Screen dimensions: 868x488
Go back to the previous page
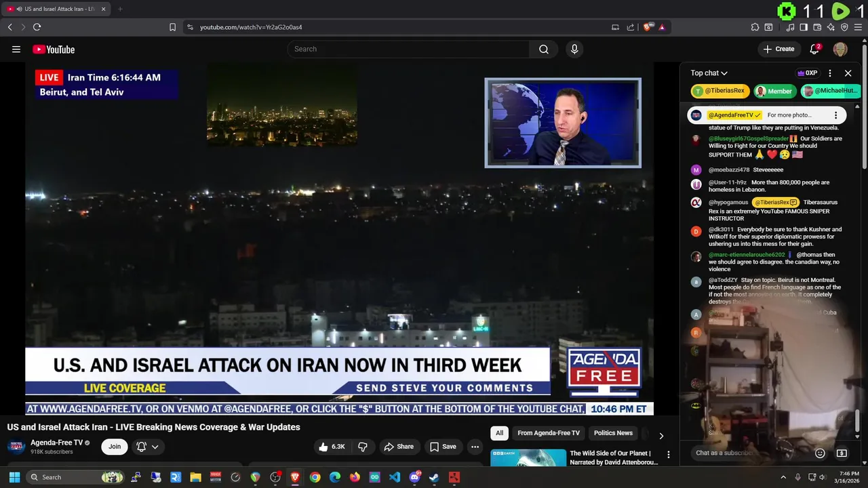[9, 27]
